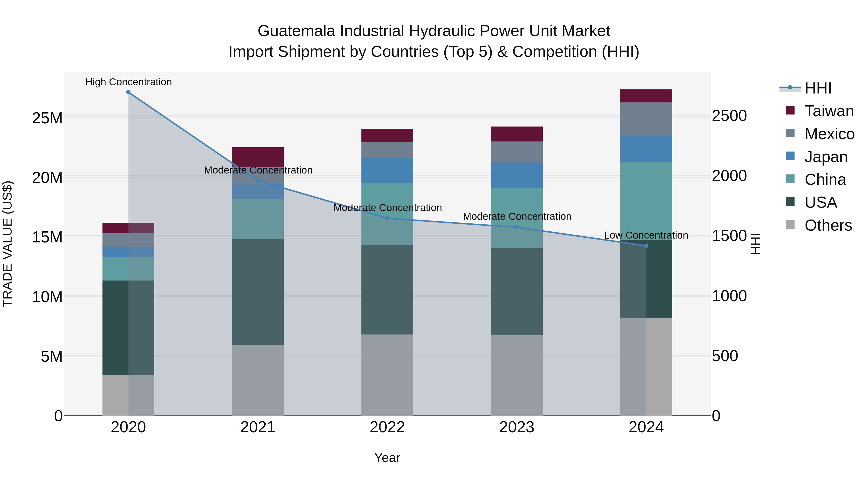Click the Mexico segment of the 2024 bar
This screenshot has height=488, width=868.
pyautogui.click(x=646, y=119)
